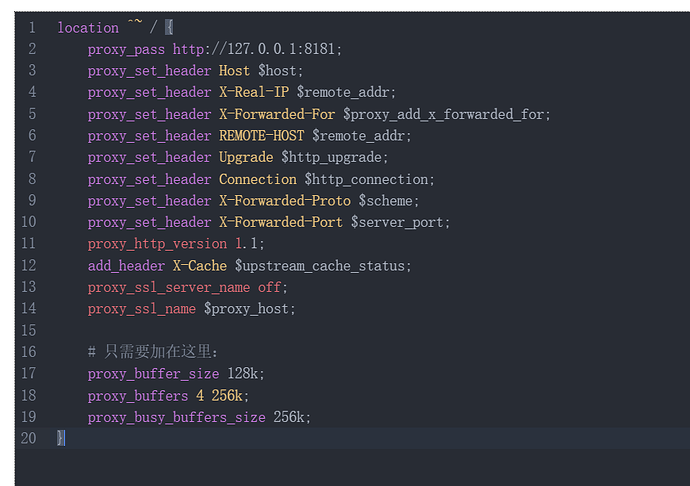690x486 pixels.
Task: Click "X-Cache" header name
Action: (200, 266)
